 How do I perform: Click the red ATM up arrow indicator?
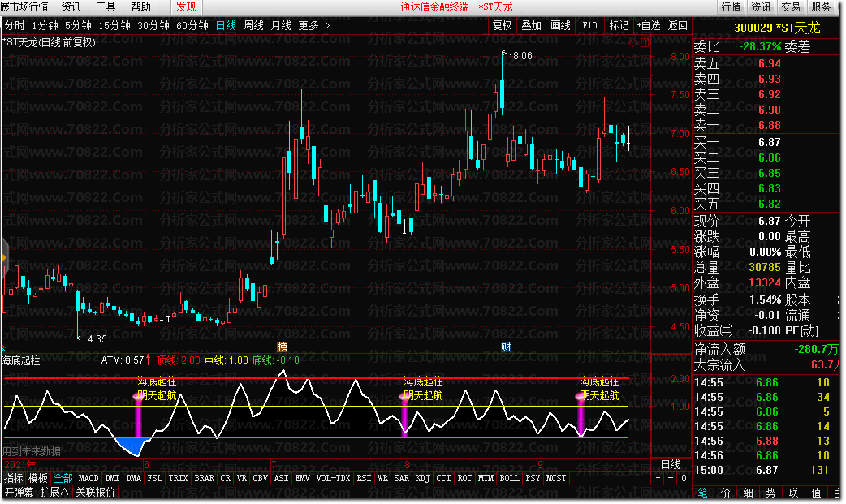pyautogui.click(x=149, y=360)
